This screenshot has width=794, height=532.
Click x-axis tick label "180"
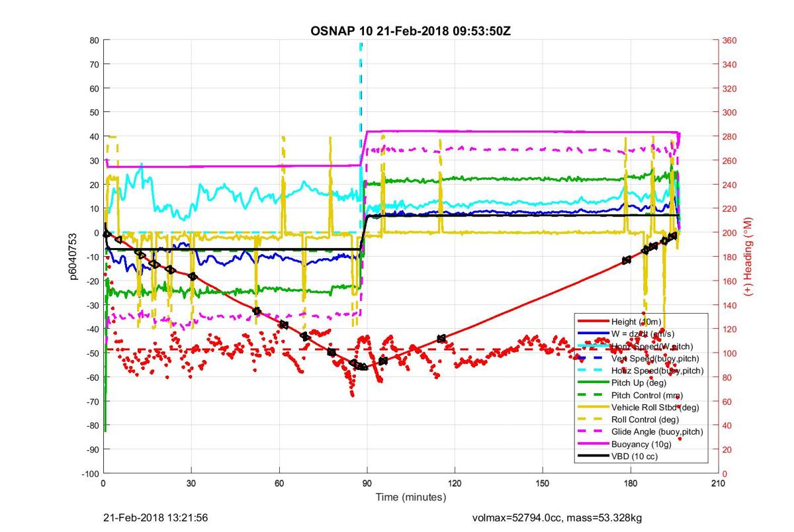[x=631, y=484]
